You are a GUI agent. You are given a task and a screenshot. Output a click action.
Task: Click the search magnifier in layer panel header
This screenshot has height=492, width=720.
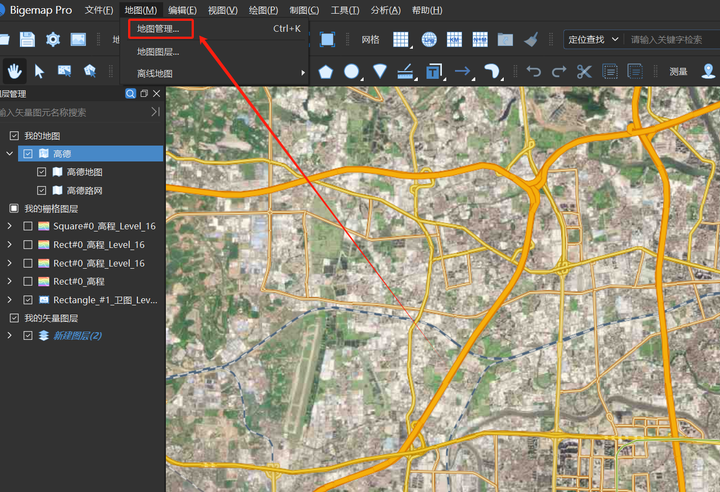[x=130, y=94]
